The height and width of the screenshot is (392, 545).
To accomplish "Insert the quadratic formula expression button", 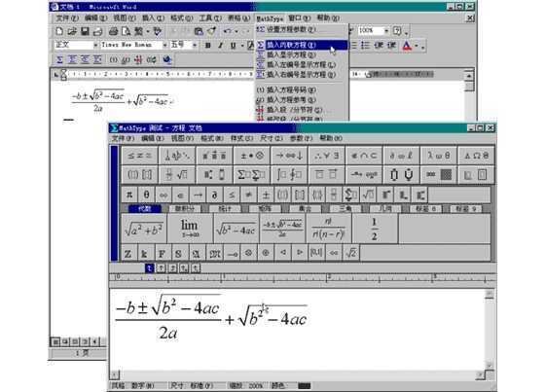I will 282,229.
